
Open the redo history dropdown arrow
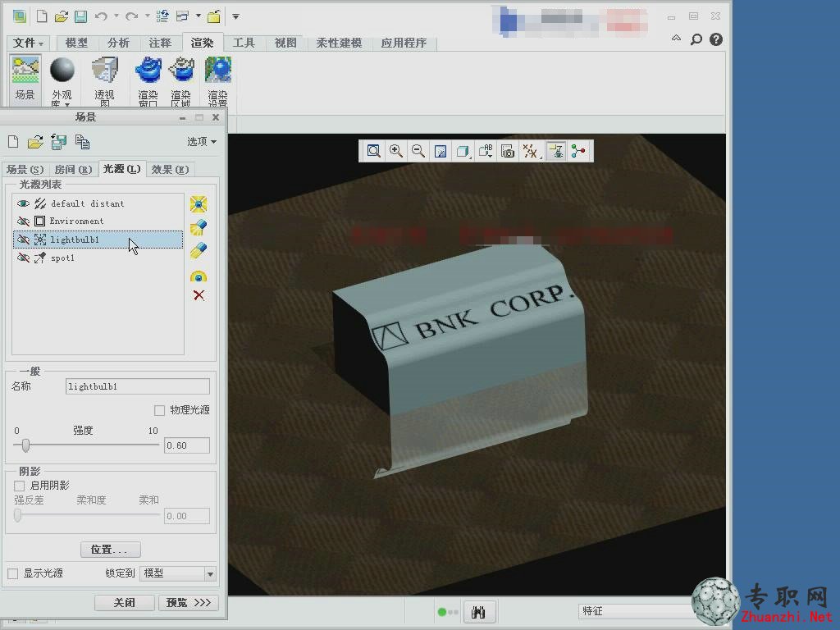(x=148, y=16)
